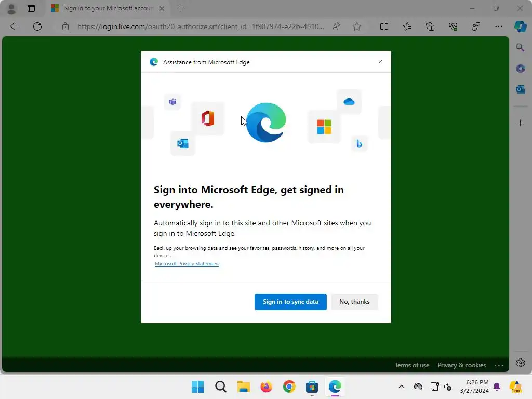Click the login.live.com address bar
The height and width of the screenshot is (399, 532).
coord(200,26)
